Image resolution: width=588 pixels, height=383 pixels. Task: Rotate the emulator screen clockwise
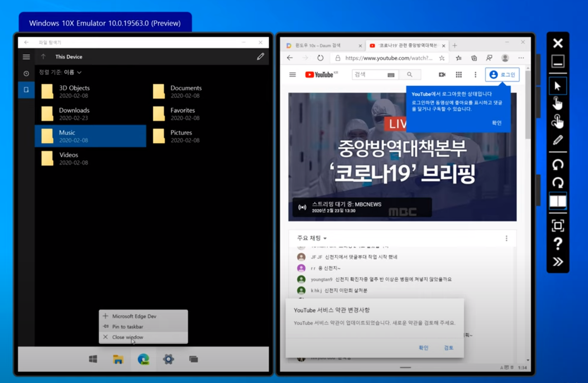[557, 183]
